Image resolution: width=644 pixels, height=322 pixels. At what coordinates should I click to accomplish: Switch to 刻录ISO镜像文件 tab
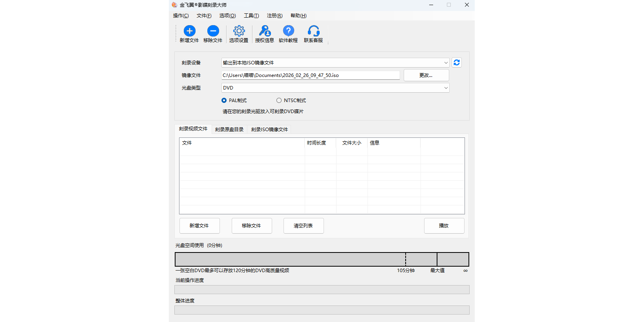269,130
